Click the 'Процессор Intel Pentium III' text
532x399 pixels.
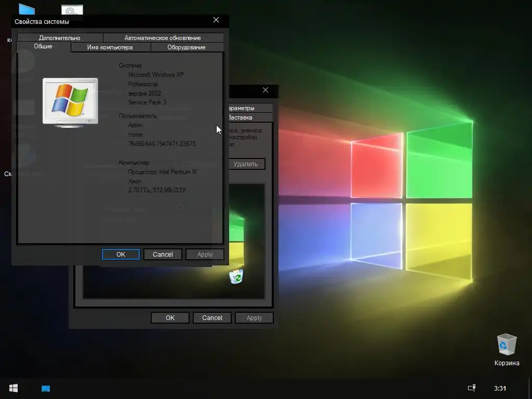(163, 171)
